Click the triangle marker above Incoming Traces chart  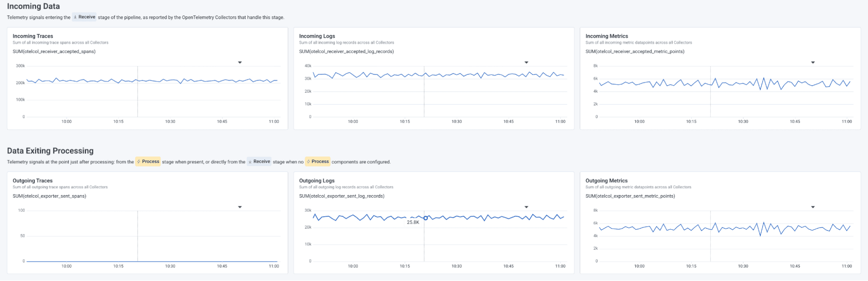coord(240,62)
